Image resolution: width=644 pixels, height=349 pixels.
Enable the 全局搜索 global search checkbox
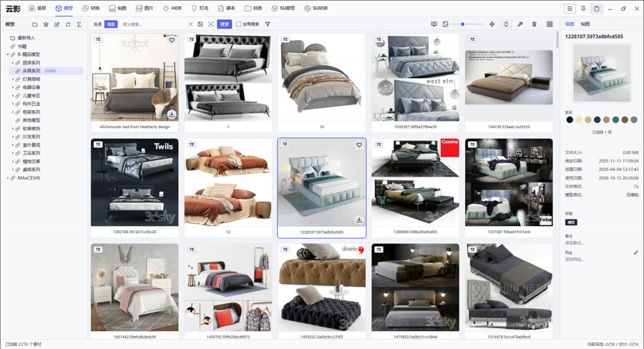(x=238, y=24)
